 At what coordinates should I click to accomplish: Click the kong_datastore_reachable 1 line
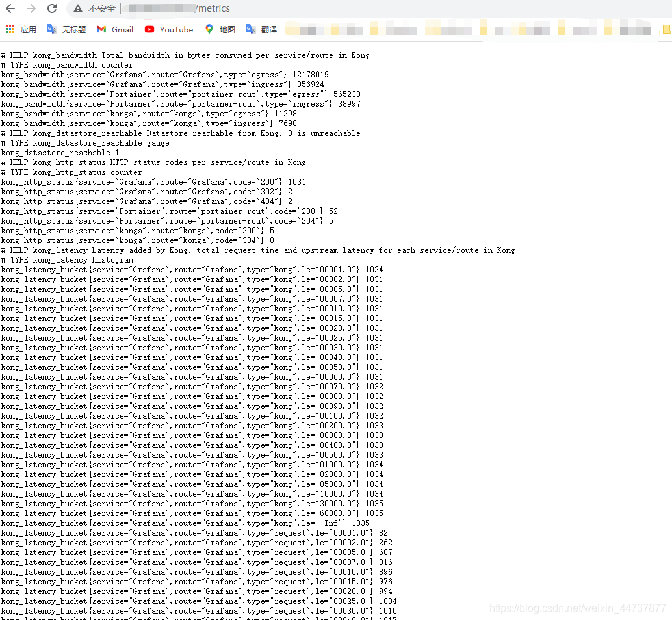[60, 153]
